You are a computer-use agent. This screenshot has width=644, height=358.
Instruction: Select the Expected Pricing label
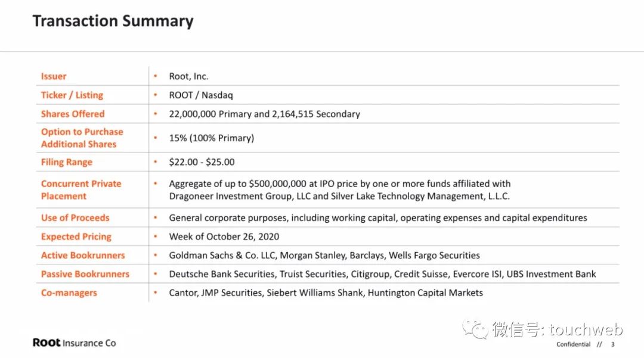pyautogui.click(x=76, y=236)
